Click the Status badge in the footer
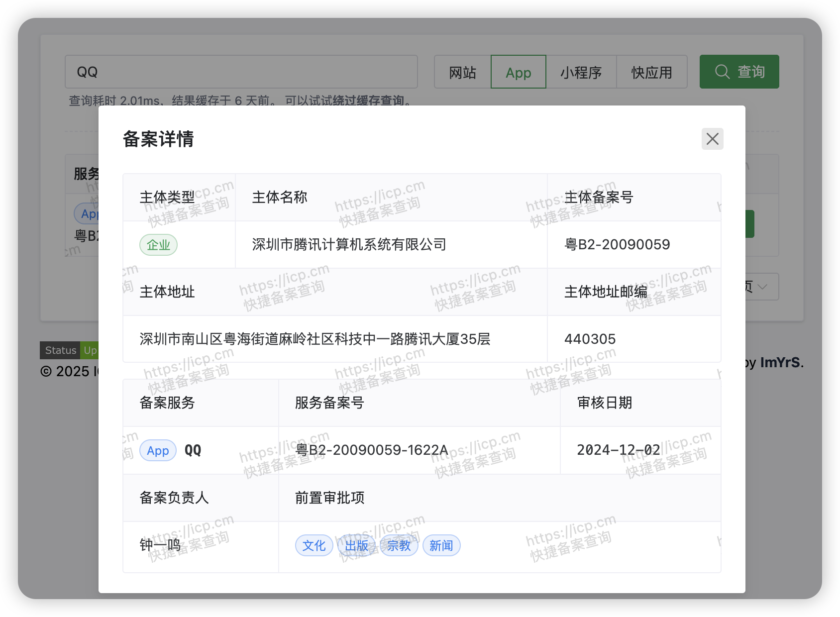The image size is (840, 617). coord(69,350)
